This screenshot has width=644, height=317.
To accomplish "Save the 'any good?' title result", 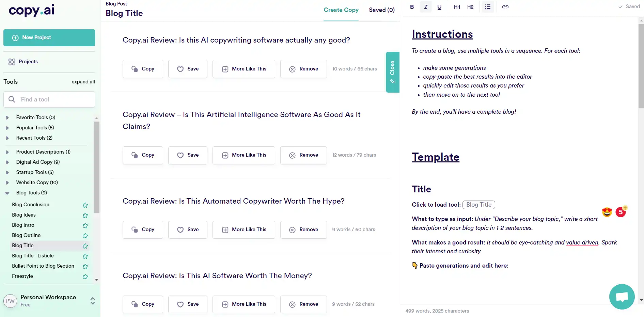I will [188, 69].
